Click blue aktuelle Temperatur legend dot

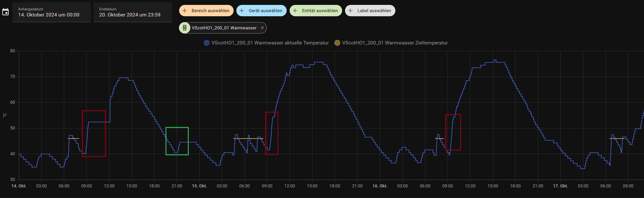point(207,43)
